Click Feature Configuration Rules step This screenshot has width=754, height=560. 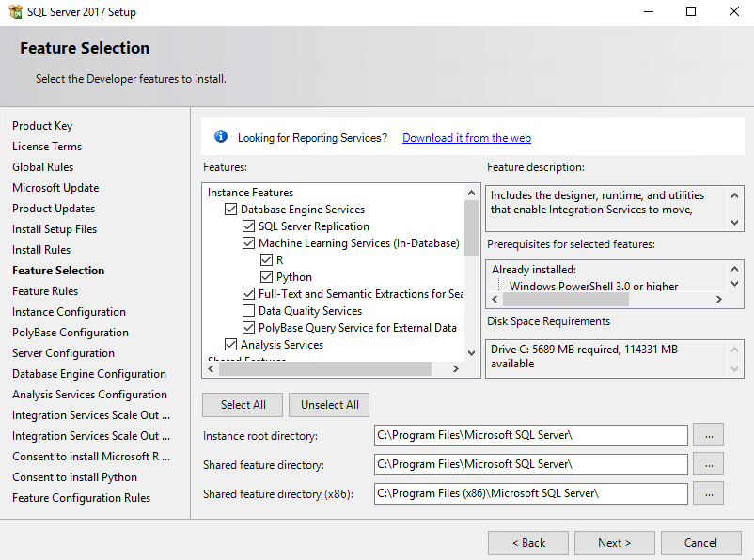coord(81,497)
